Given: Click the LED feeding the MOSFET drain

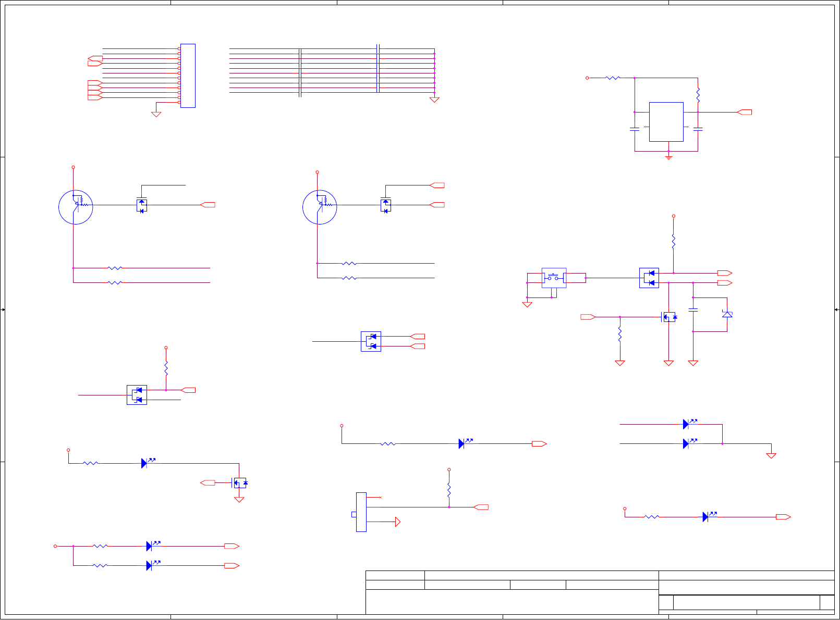Looking at the screenshot, I should click(x=148, y=463).
